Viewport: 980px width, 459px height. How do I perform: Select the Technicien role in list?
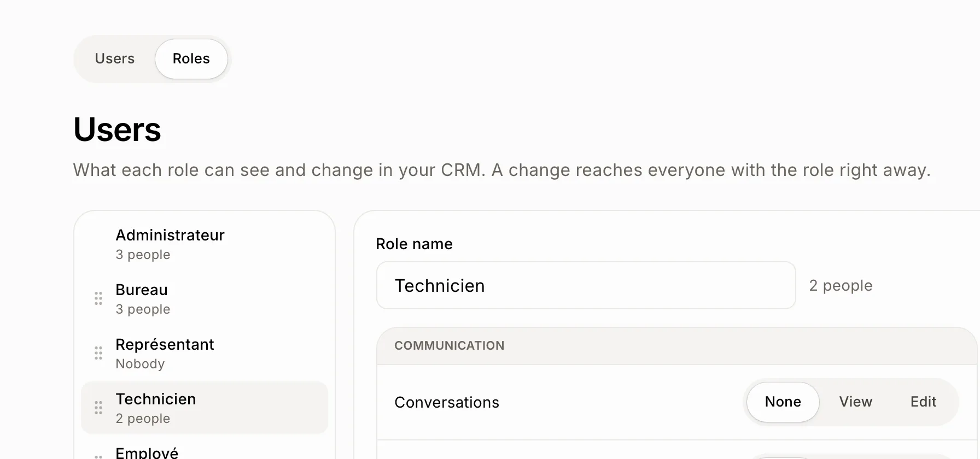[x=205, y=408]
